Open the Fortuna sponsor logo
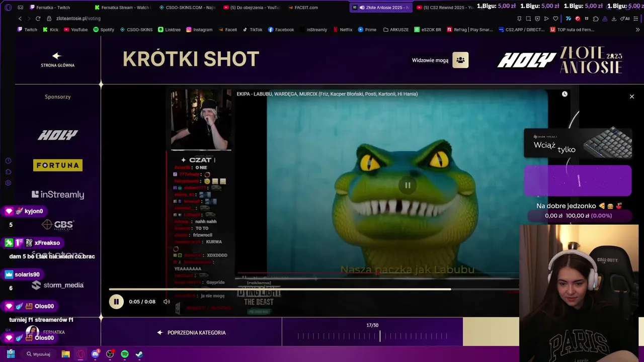Screen dimensions: 644x362 58,165
